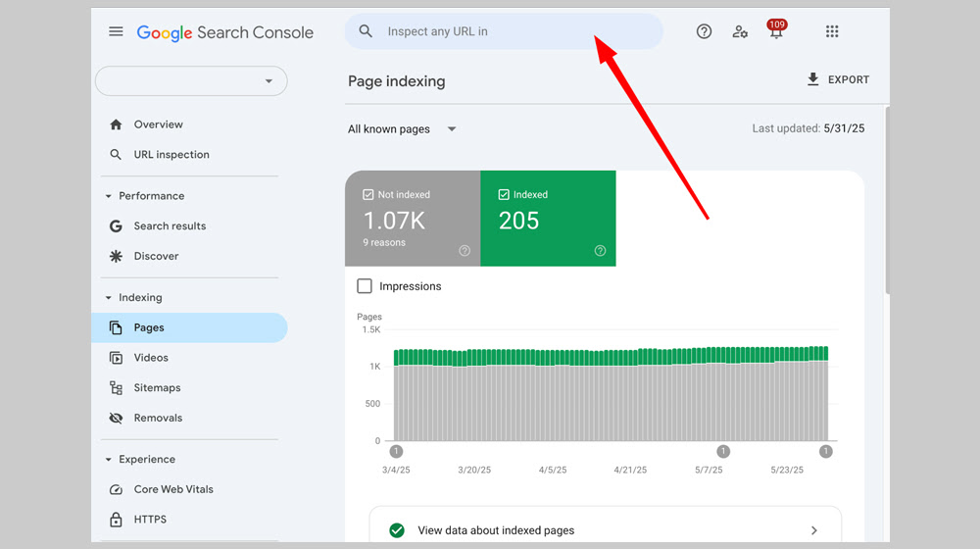Select the Not indexed 1.07K card

(413, 219)
